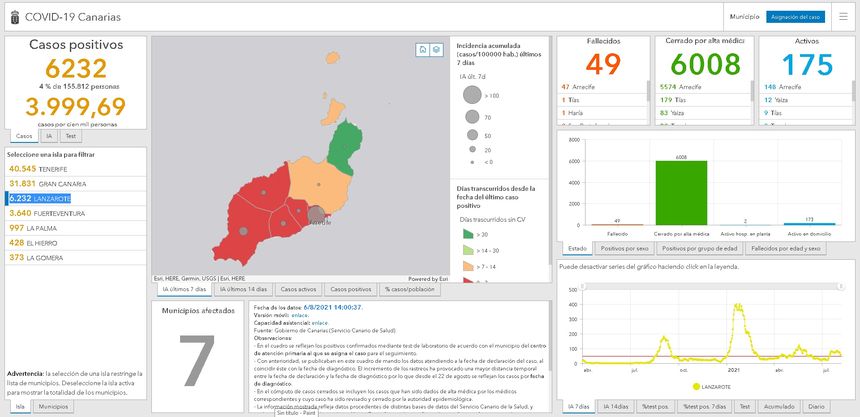Click the Arrecife incidence circle on map
The height and width of the screenshot is (417, 860).
click(x=315, y=215)
